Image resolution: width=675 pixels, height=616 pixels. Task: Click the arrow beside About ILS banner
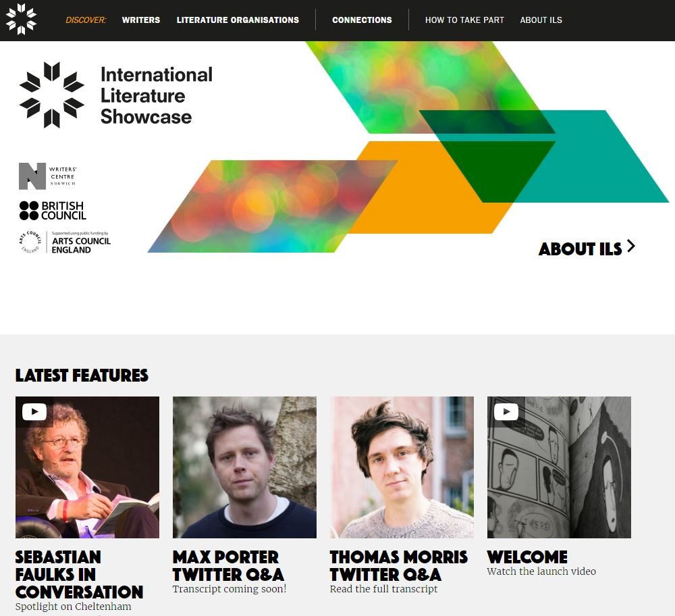[x=630, y=247]
